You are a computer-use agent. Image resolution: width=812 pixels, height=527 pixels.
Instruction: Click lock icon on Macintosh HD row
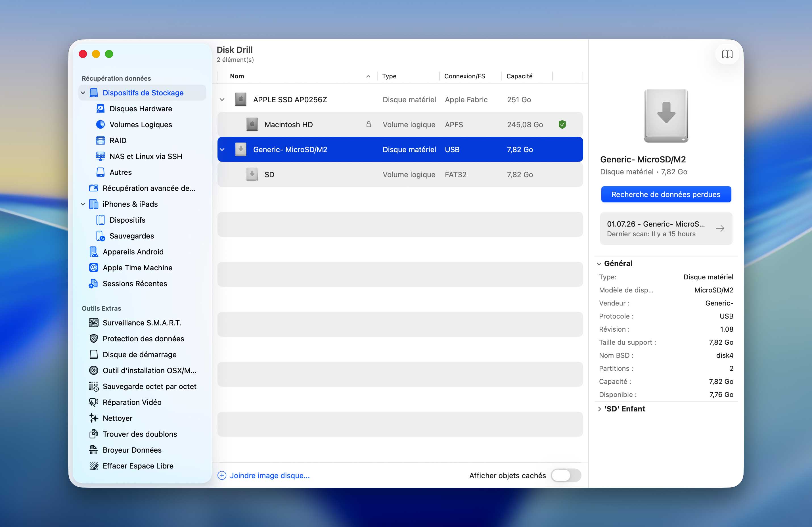(369, 124)
